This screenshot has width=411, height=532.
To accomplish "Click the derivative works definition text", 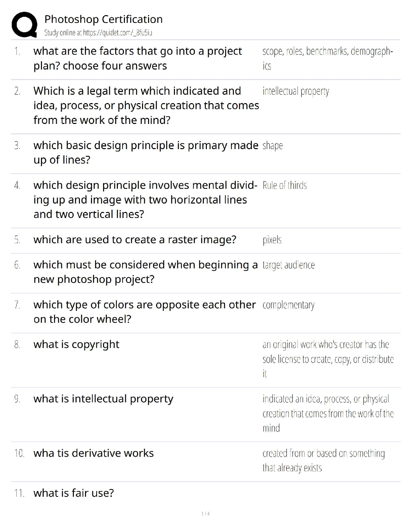I will [x=323, y=460].
